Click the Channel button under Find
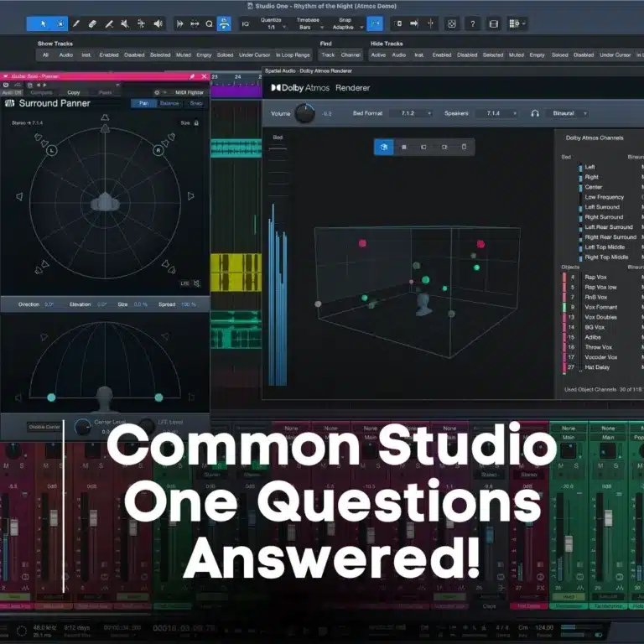Viewport: 644px width, 644px height. pos(351,55)
